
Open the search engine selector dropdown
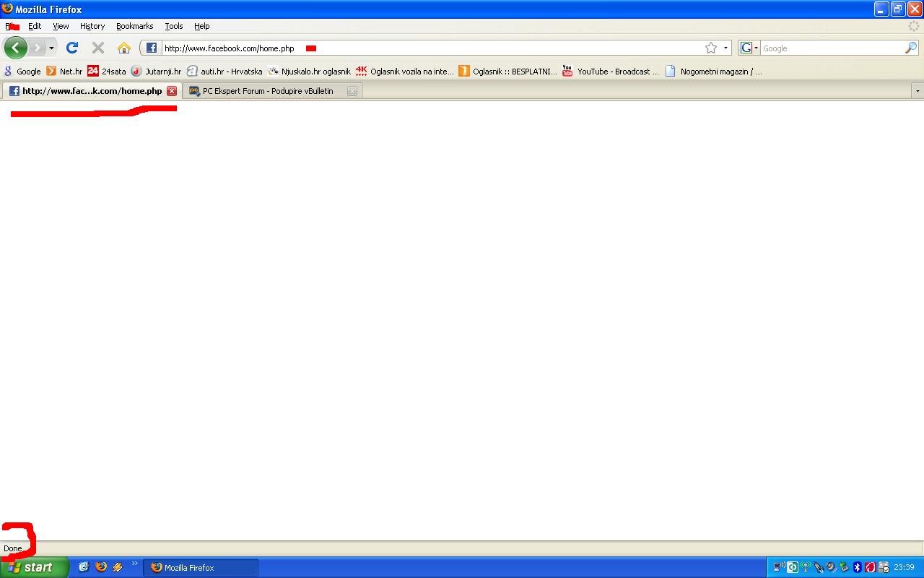[x=749, y=48]
